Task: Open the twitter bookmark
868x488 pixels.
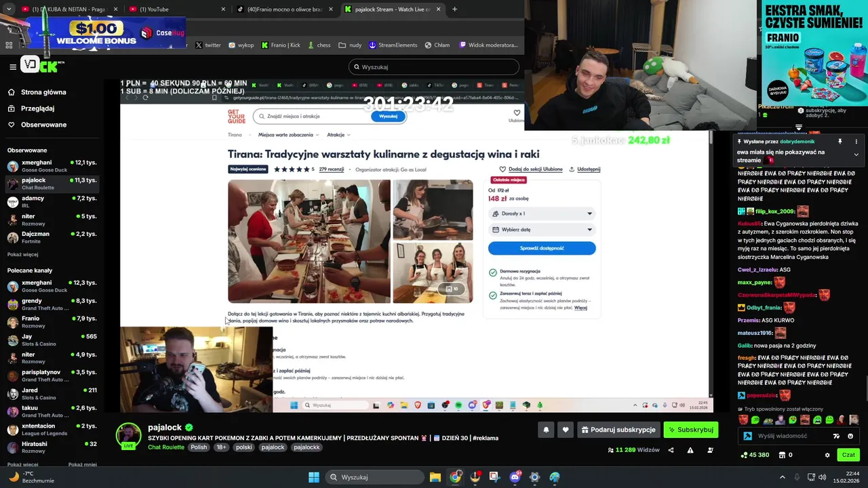Action: coord(208,45)
